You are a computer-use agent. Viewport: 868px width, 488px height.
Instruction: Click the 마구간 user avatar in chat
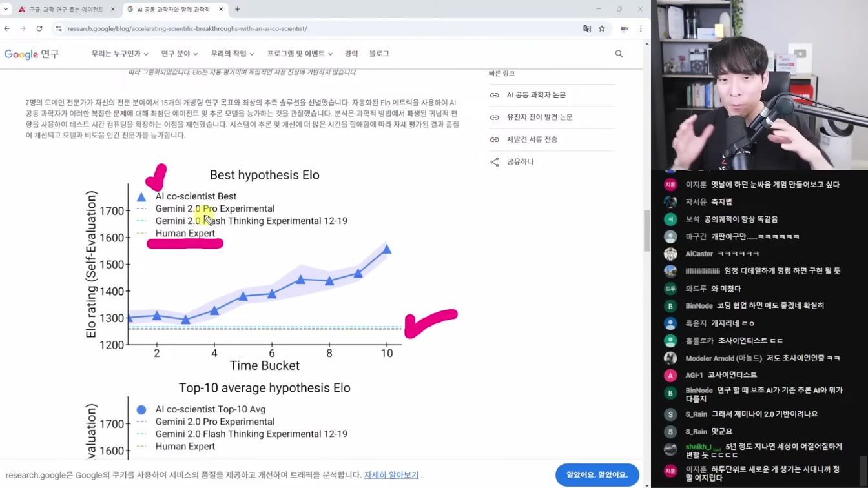coord(670,237)
